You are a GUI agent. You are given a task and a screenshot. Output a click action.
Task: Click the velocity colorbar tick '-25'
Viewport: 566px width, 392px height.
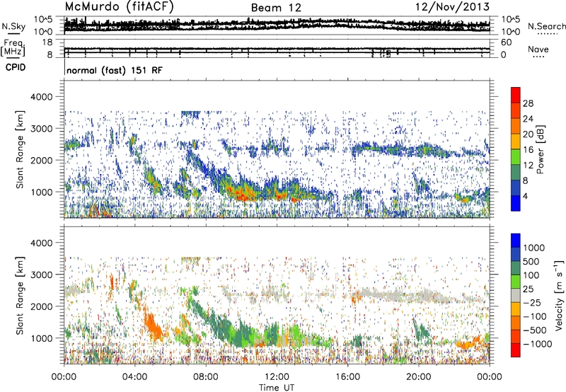(532, 303)
